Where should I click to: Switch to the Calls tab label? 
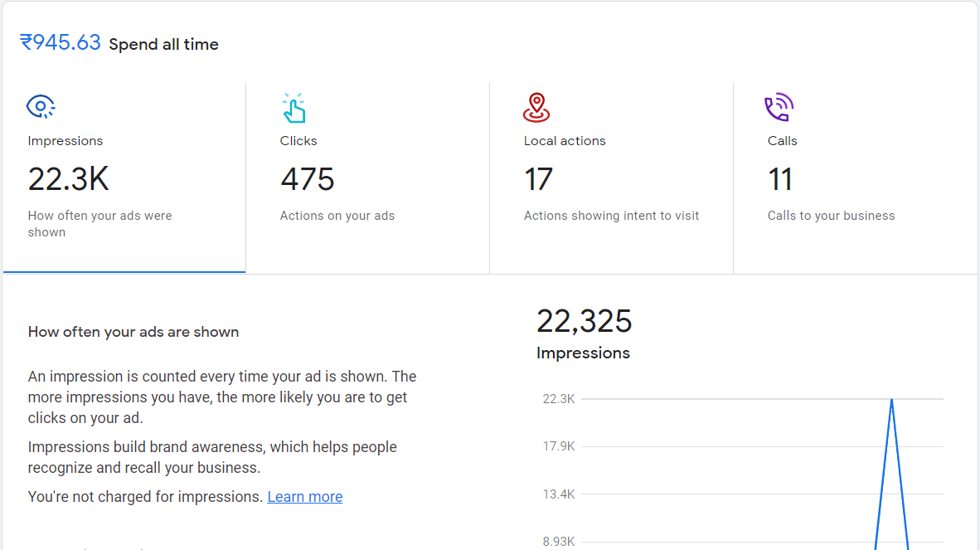point(782,141)
